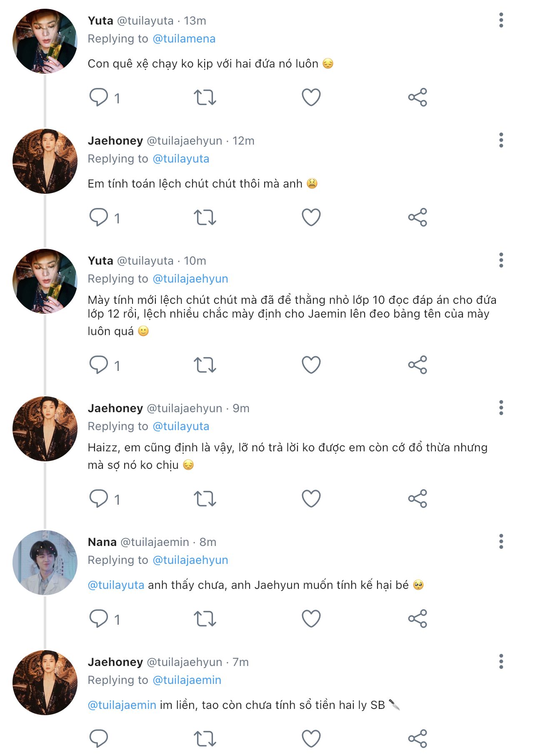This screenshot has height=756, width=535.
Task: Retweet Yuta's 10m tweet
Action: 205,365
